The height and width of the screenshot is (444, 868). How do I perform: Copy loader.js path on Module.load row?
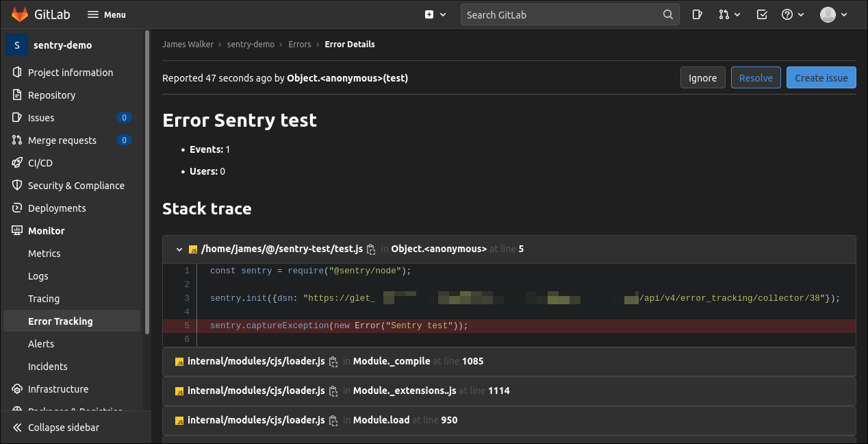[333, 421]
